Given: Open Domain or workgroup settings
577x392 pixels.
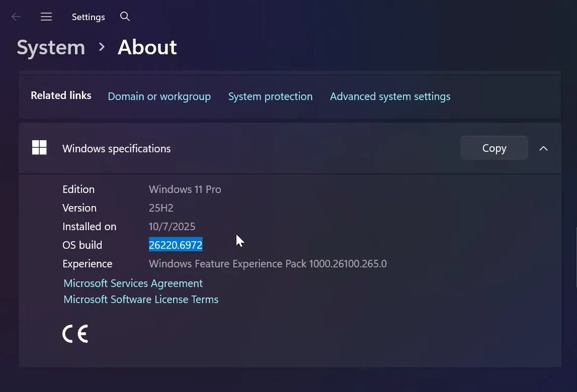Looking at the screenshot, I should [159, 96].
